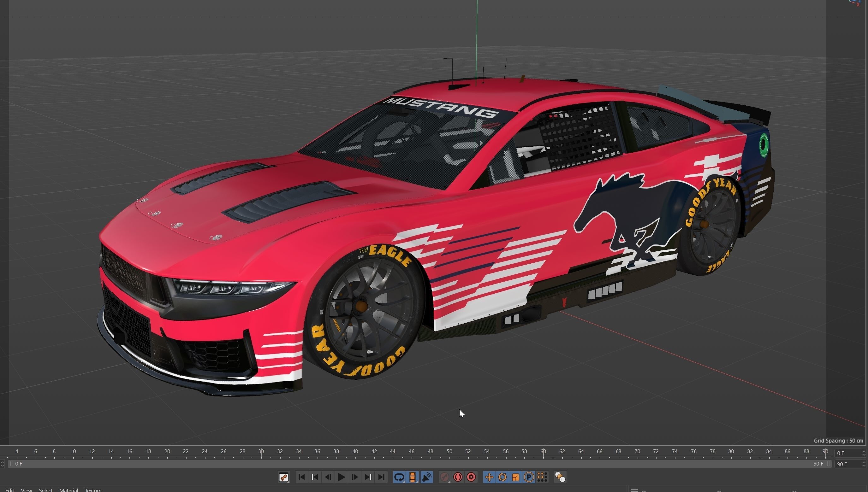Click the stepper arrows of 90 F field

coord(864,464)
